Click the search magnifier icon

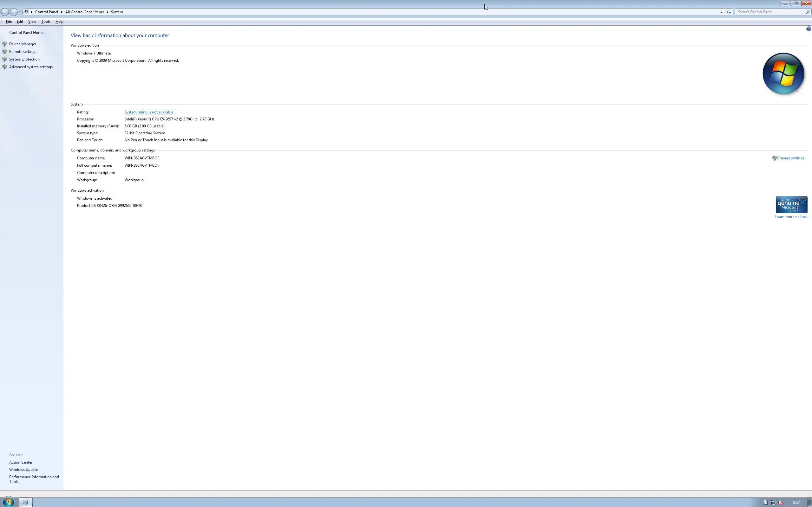coord(807,12)
